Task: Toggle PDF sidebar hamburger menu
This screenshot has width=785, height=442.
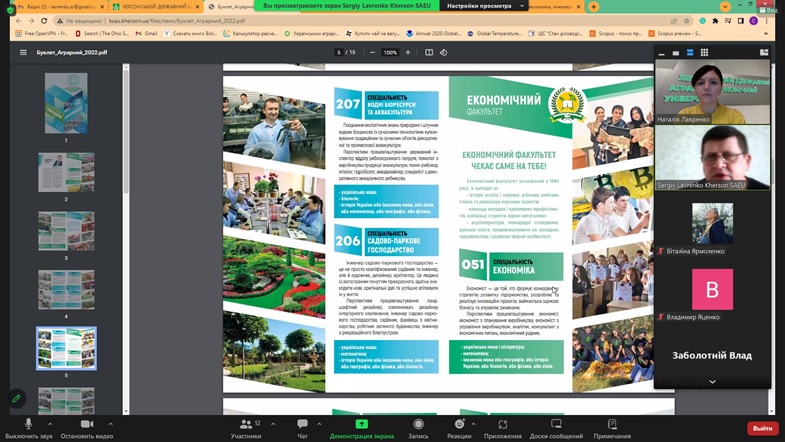Action: 23,52
